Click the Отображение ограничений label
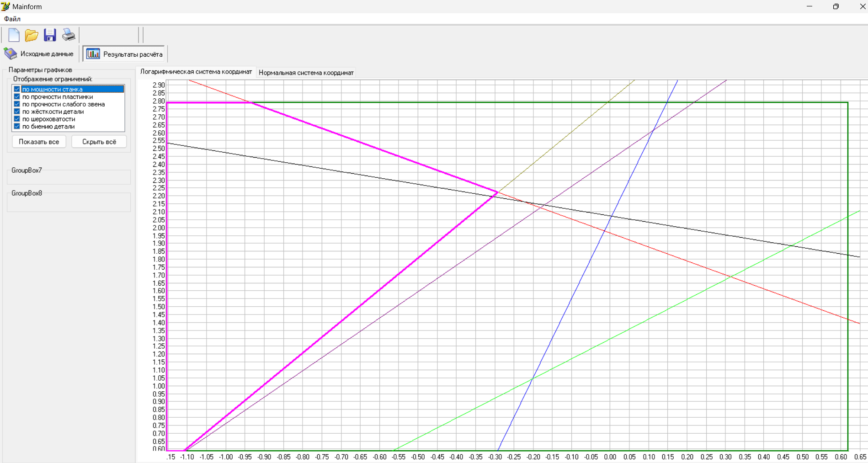This screenshot has width=868, height=463. [x=53, y=79]
